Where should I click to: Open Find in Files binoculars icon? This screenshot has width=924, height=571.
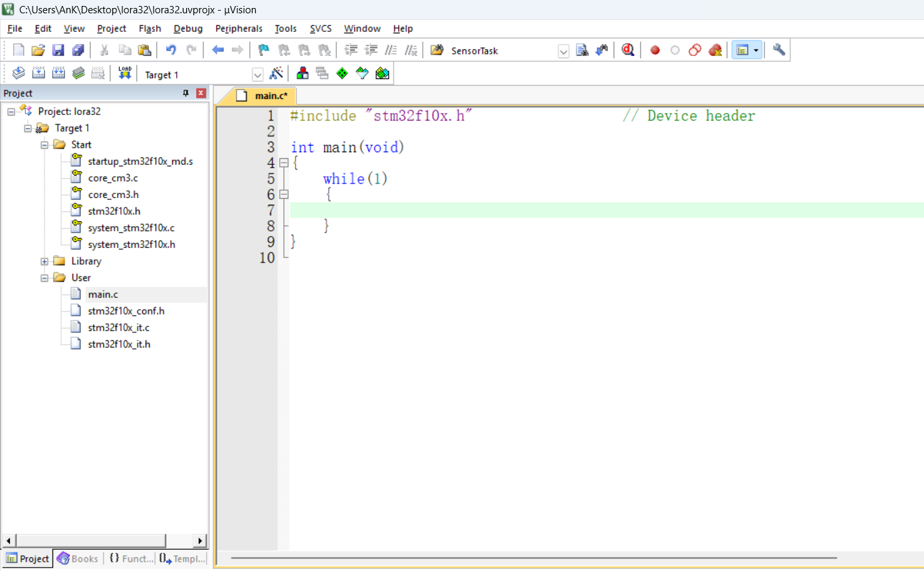[437, 51]
